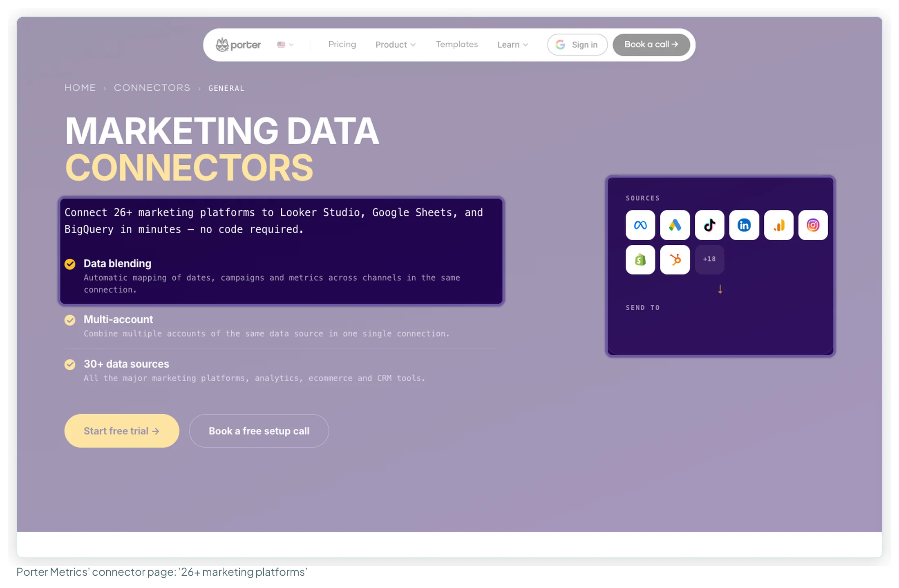
Task: Select the Instagram source icon
Action: tap(813, 225)
